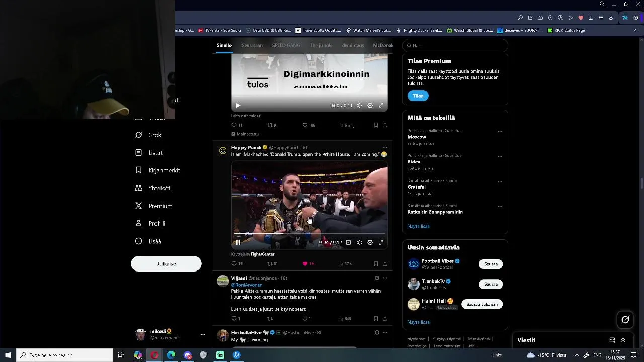
Task: Compose new message in Viestit
Action: (x=612, y=340)
